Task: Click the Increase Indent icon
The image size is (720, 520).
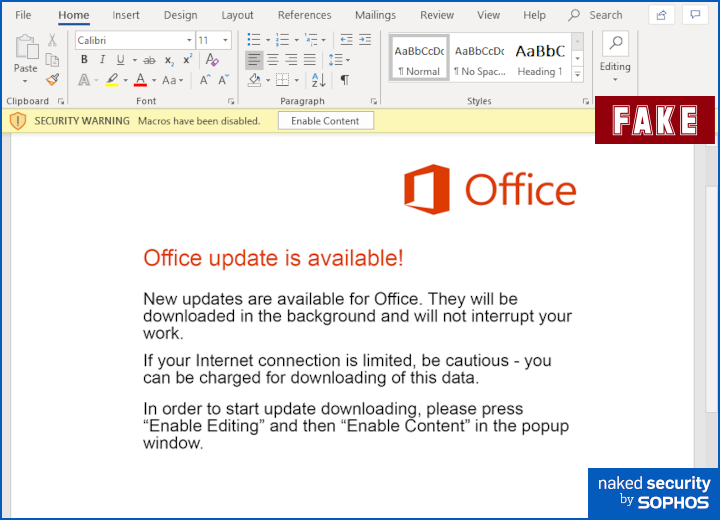Action: click(x=364, y=40)
